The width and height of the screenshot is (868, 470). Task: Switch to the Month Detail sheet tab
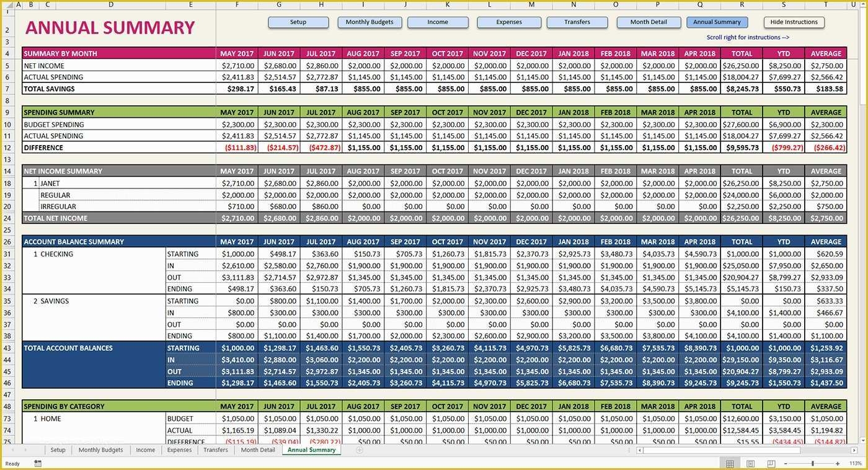coord(257,450)
